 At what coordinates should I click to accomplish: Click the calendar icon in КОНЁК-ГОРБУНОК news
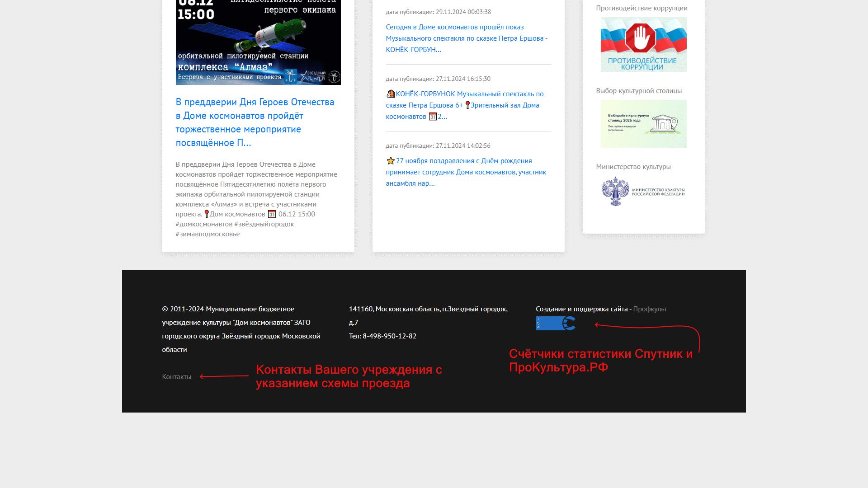coord(433,117)
